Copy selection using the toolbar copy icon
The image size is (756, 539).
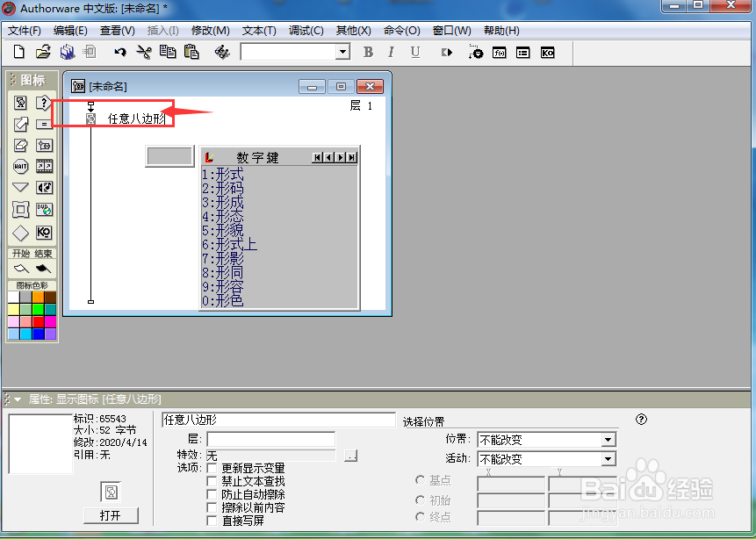click(x=168, y=52)
